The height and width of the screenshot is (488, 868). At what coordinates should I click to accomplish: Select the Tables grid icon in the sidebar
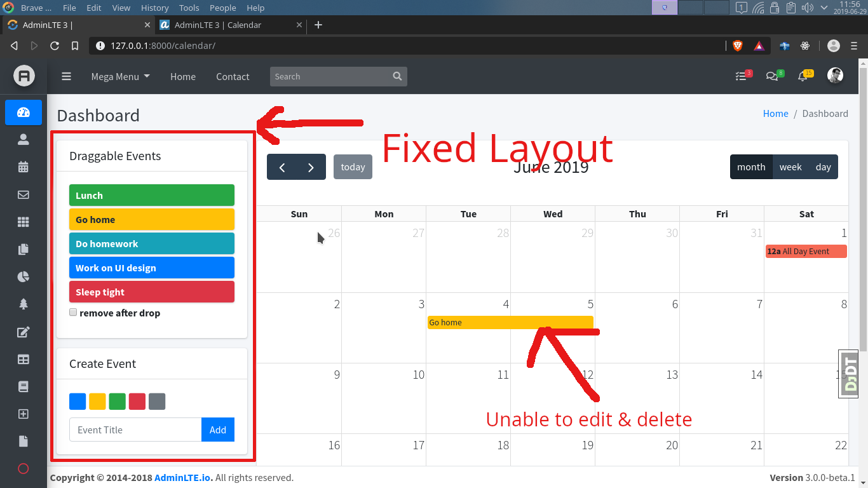23,358
